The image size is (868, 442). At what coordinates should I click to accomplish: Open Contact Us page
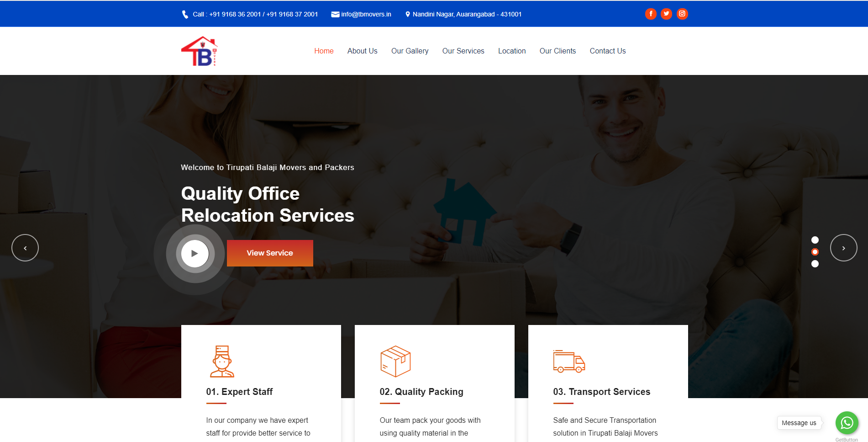pos(607,51)
